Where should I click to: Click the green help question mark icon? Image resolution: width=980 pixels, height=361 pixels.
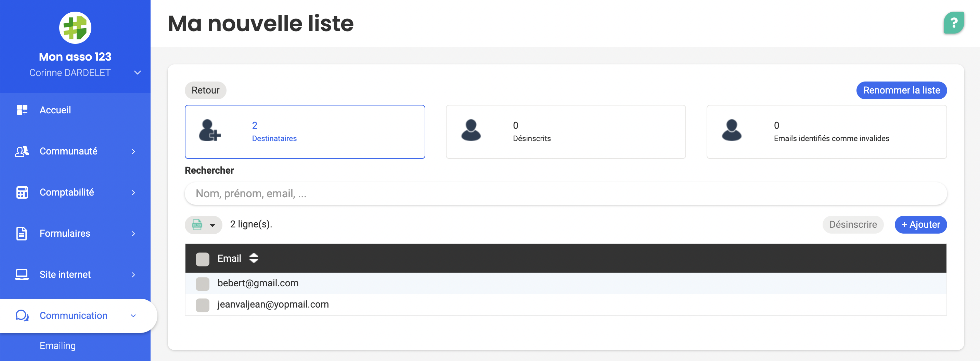[953, 23]
